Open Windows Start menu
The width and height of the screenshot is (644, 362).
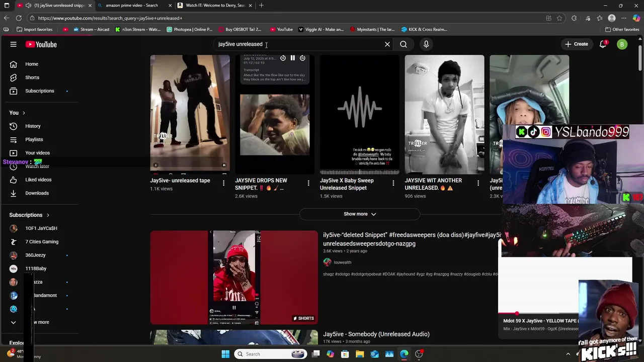(x=225, y=354)
